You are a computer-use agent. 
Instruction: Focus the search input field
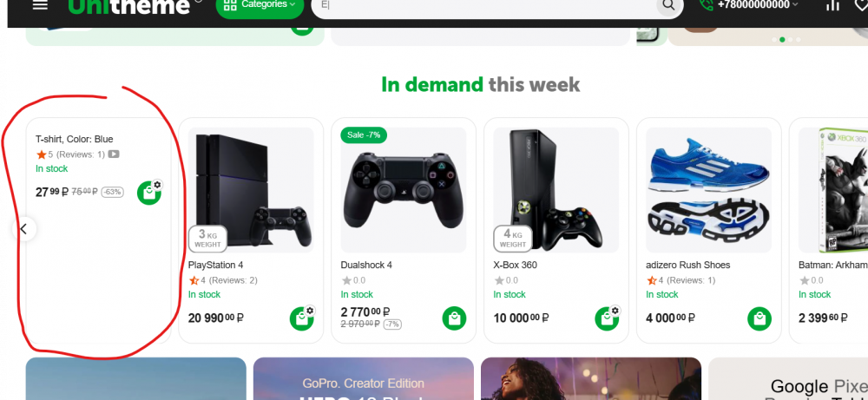tap(487, 5)
